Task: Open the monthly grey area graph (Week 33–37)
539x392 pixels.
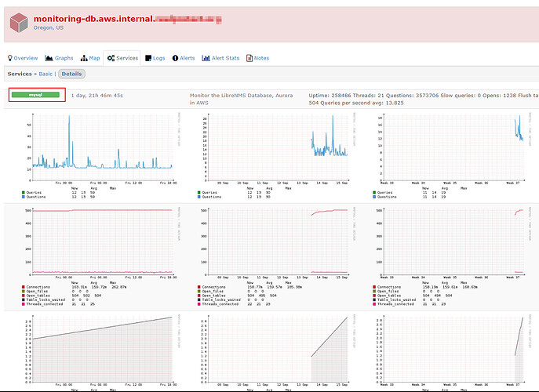Action: [453, 352]
